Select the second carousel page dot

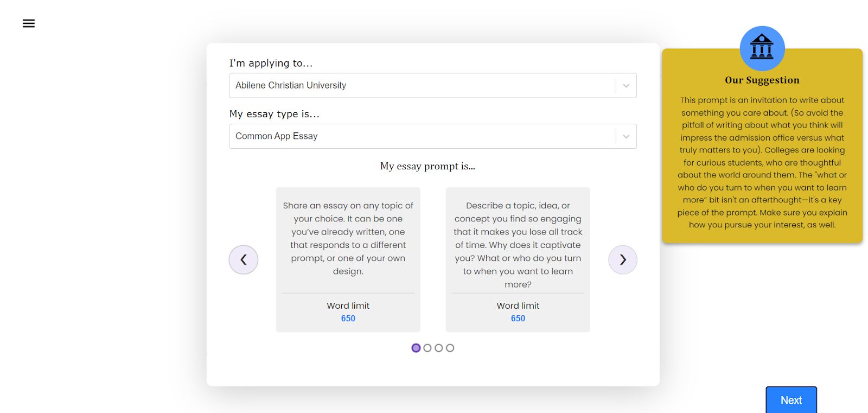(x=427, y=348)
